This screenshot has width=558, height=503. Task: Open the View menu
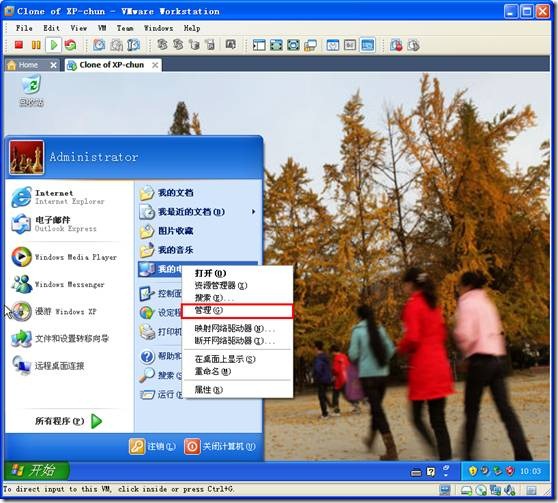click(78, 28)
